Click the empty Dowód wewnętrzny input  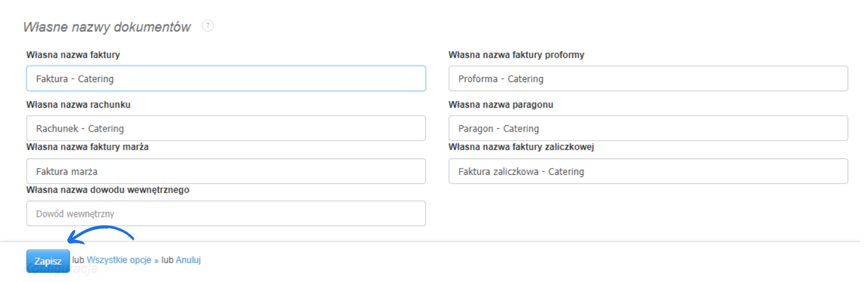[226, 214]
